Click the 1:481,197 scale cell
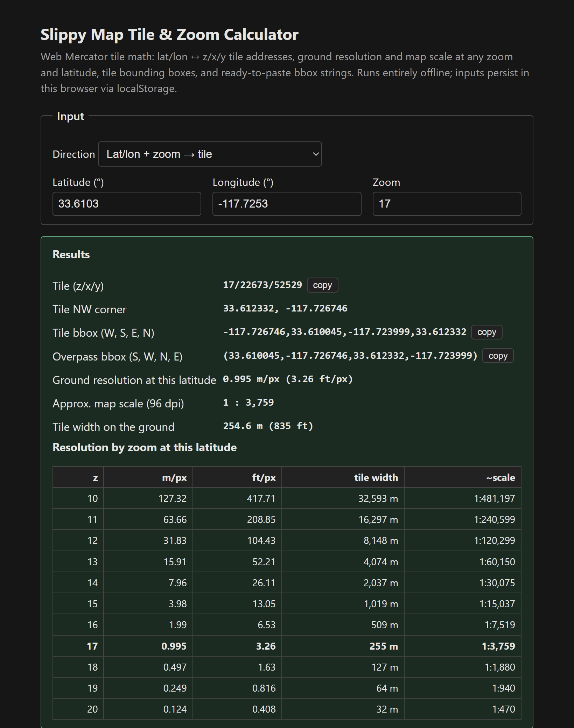Image resolution: width=574 pixels, height=728 pixels. tap(463, 498)
